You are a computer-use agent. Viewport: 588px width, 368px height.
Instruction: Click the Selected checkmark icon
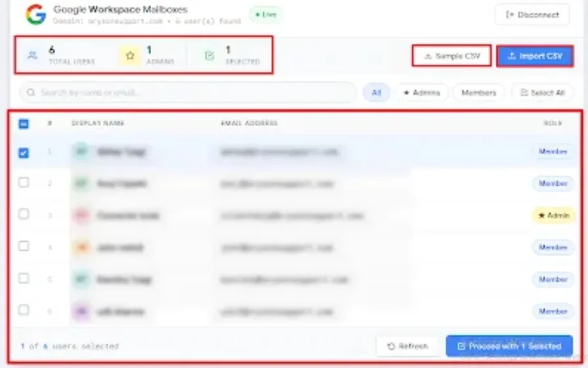[x=209, y=56]
